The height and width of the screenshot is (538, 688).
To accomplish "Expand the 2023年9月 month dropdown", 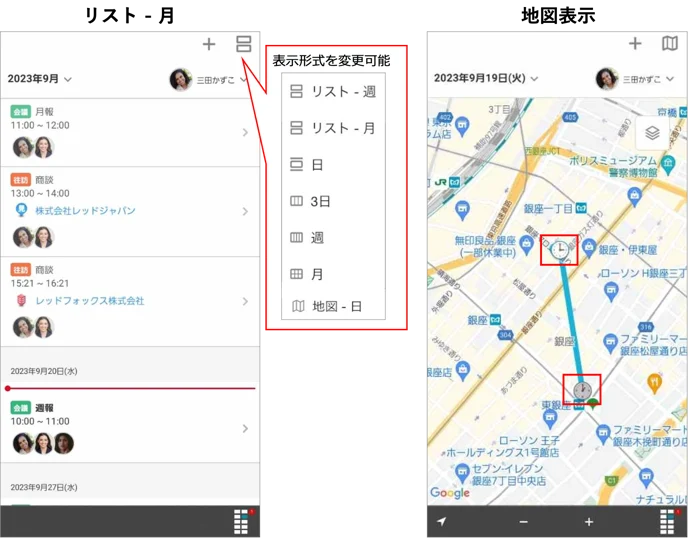I will (39, 79).
